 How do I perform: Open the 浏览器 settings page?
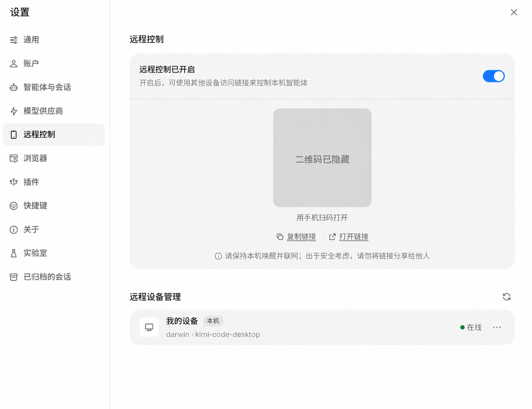(54, 159)
